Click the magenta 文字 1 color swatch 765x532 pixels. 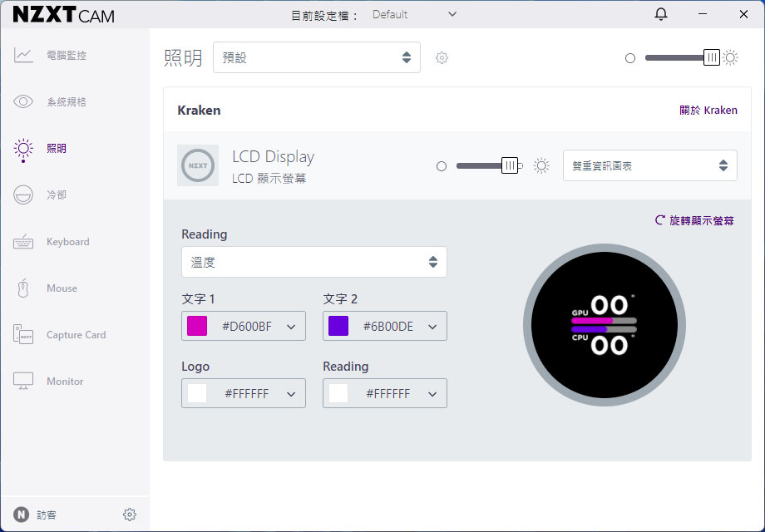pyautogui.click(x=197, y=326)
